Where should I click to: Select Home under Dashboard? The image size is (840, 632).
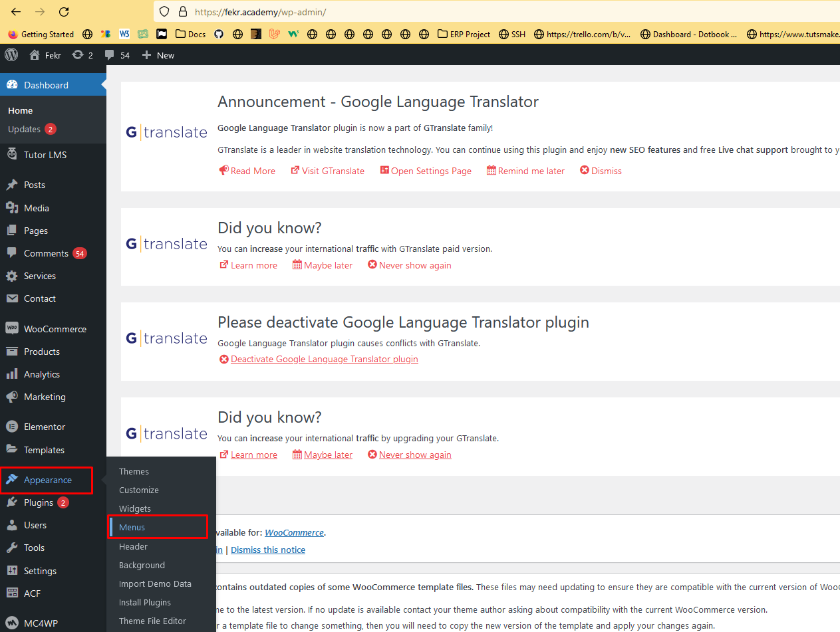click(20, 110)
